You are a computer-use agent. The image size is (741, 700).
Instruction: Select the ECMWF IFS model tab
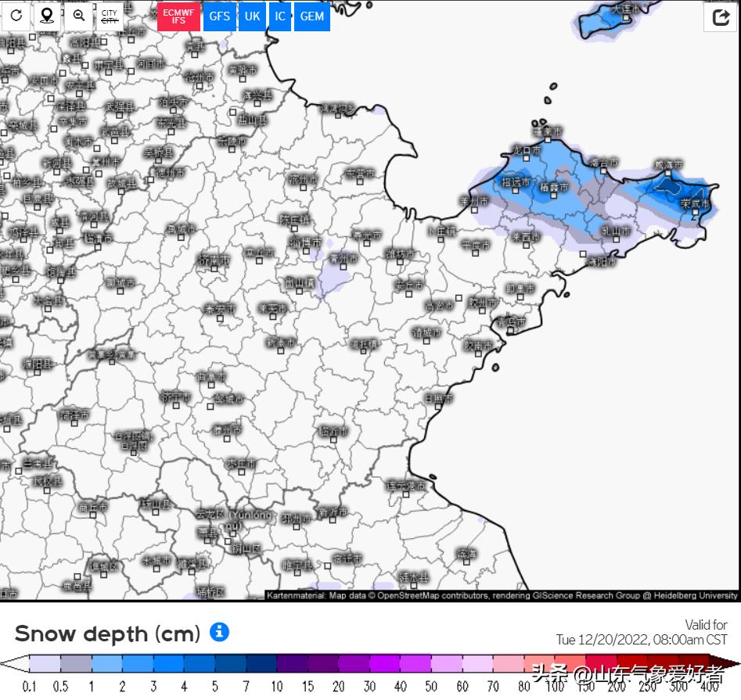(178, 16)
